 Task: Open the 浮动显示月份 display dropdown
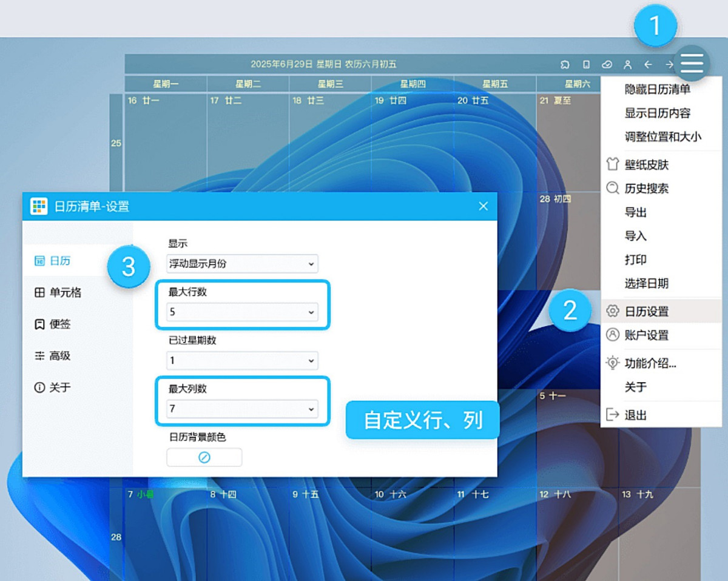click(x=241, y=264)
